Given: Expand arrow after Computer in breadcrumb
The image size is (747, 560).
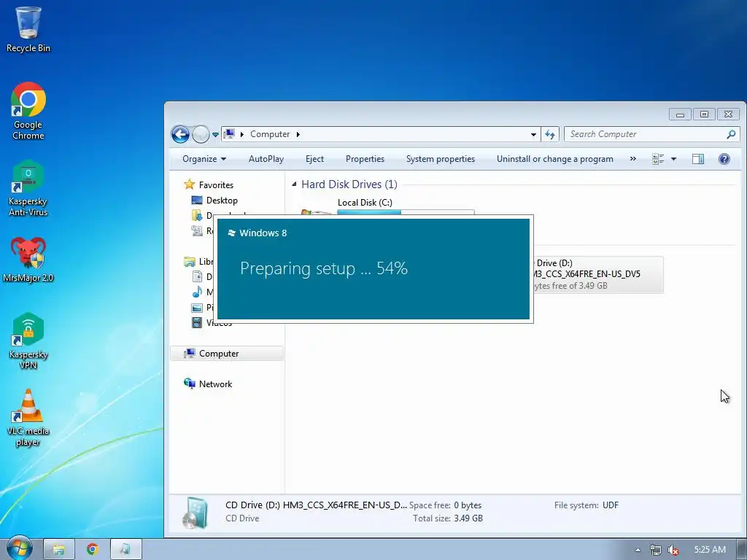Looking at the screenshot, I should 298,134.
